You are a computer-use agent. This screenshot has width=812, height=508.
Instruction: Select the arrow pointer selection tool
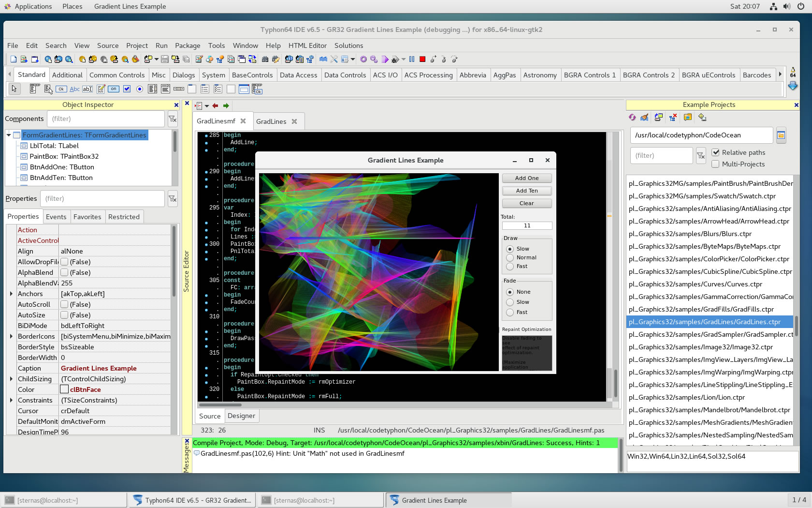(x=14, y=89)
